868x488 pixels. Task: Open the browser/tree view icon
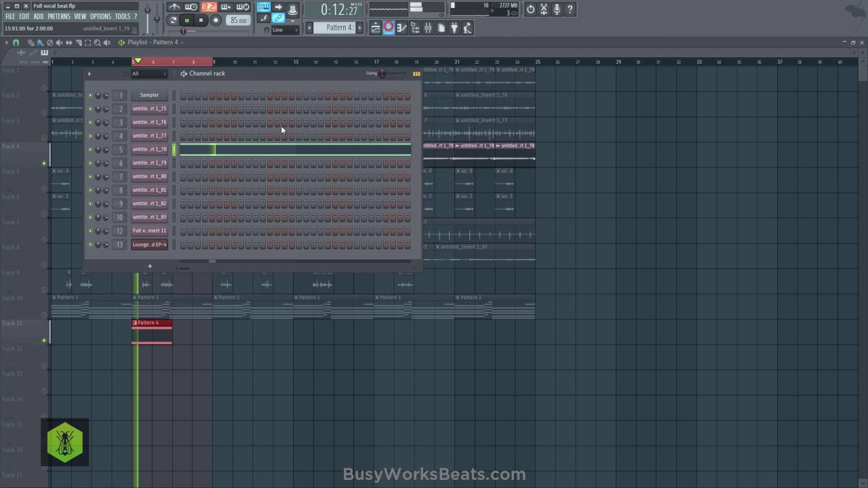414,28
